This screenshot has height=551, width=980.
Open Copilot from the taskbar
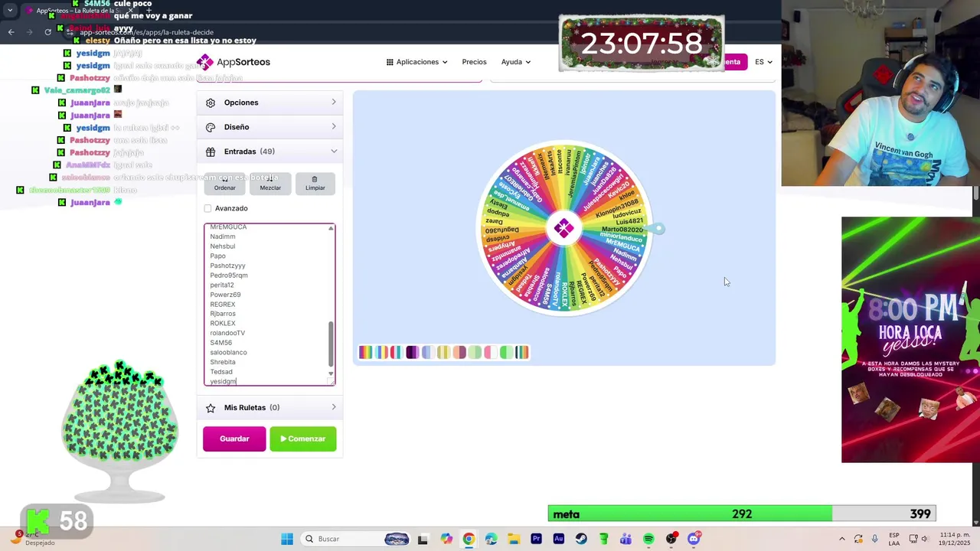point(446,539)
